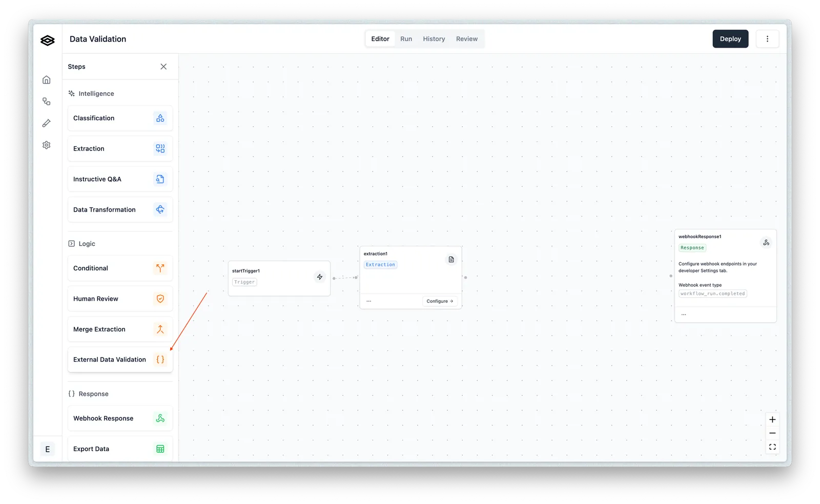The height and width of the screenshot is (504, 820).
Task: Click the Data Transformation step icon
Action: point(160,209)
